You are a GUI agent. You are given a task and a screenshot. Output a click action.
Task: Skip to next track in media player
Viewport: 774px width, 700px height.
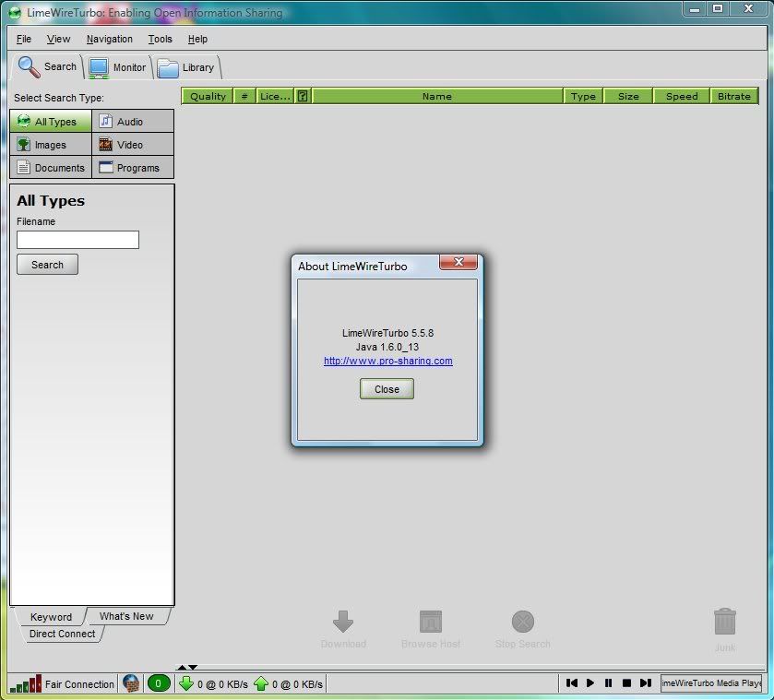pyautogui.click(x=645, y=682)
